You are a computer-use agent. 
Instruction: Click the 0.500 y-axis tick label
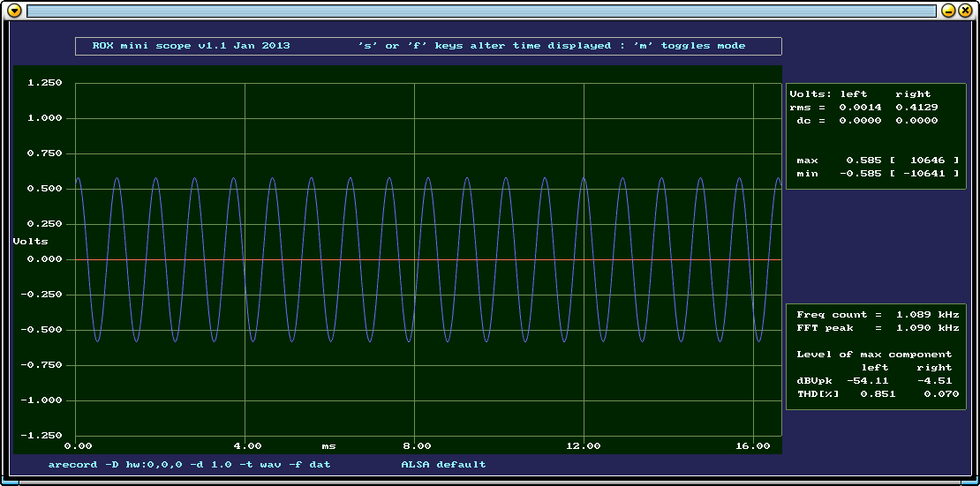[x=45, y=189]
